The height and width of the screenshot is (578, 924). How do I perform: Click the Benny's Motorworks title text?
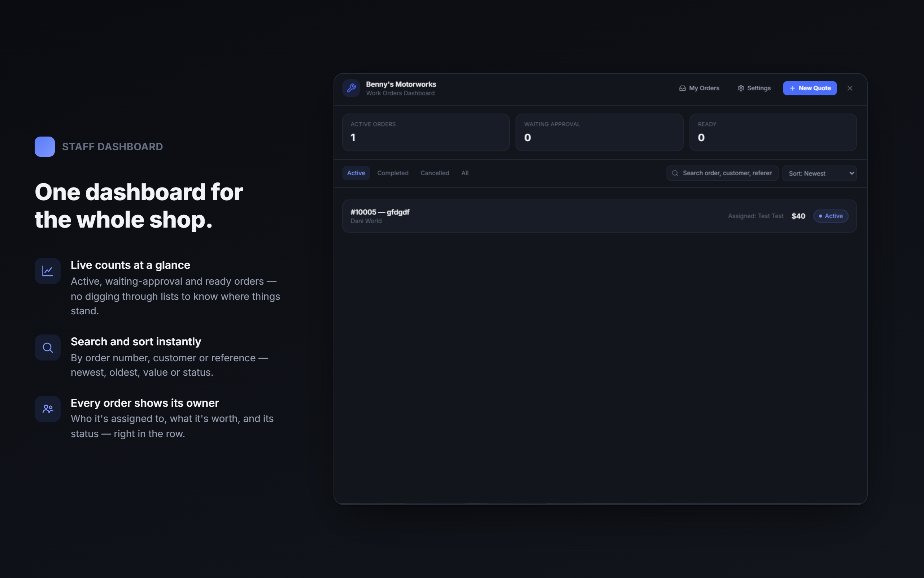click(x=401, y=84)
